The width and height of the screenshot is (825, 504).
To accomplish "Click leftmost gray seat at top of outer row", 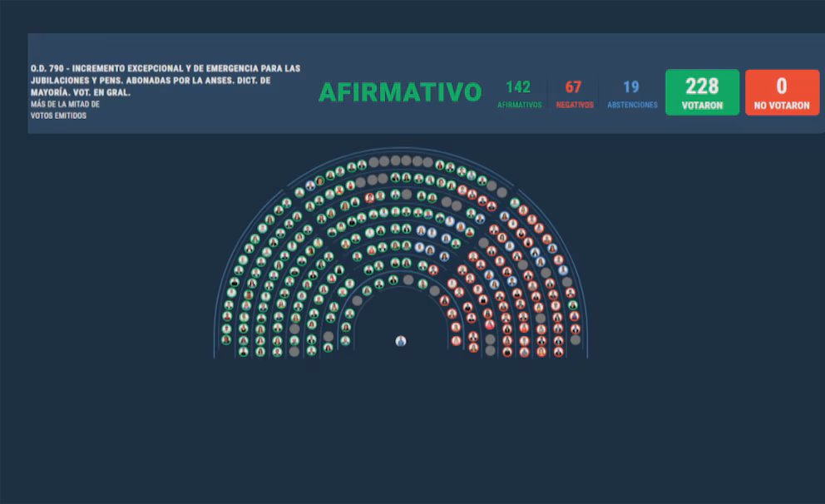I will [x=373, y=162].
